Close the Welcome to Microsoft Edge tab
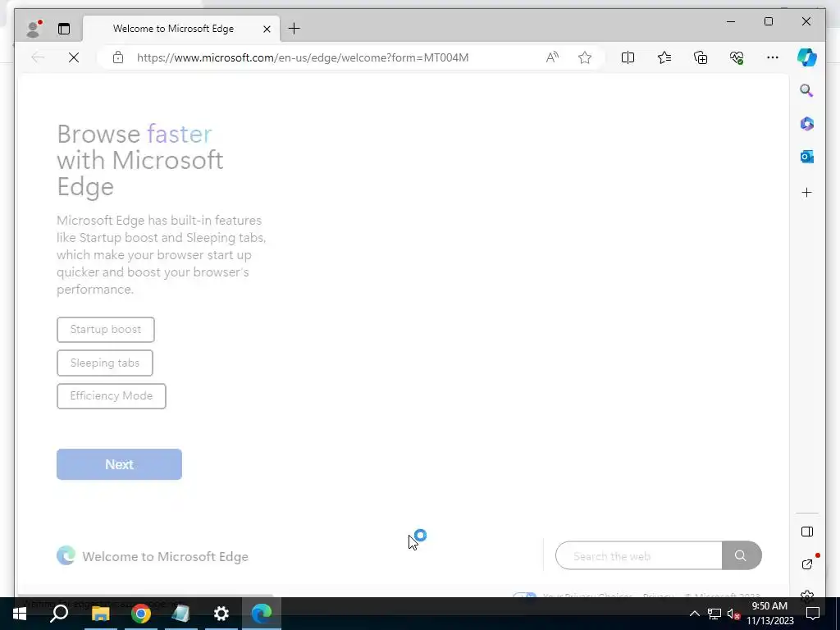 pyautogui.click(x=267, y=29)
